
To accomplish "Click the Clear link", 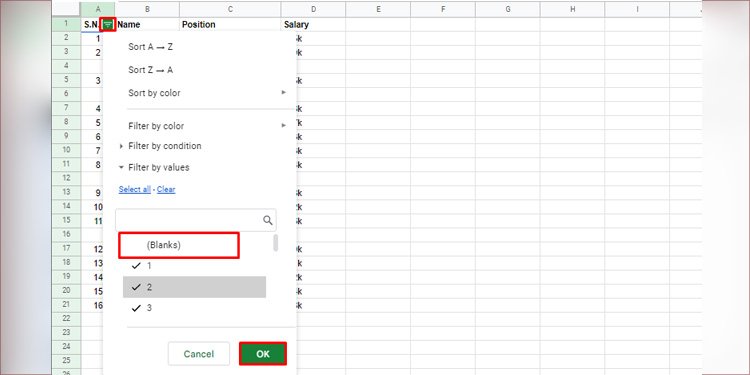I will tap(166, 189).
